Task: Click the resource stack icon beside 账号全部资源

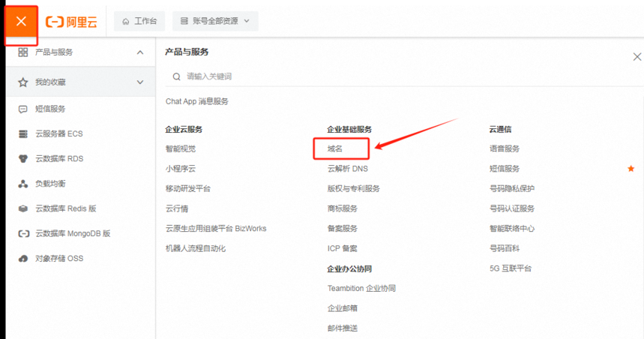Action: [184, 21]
